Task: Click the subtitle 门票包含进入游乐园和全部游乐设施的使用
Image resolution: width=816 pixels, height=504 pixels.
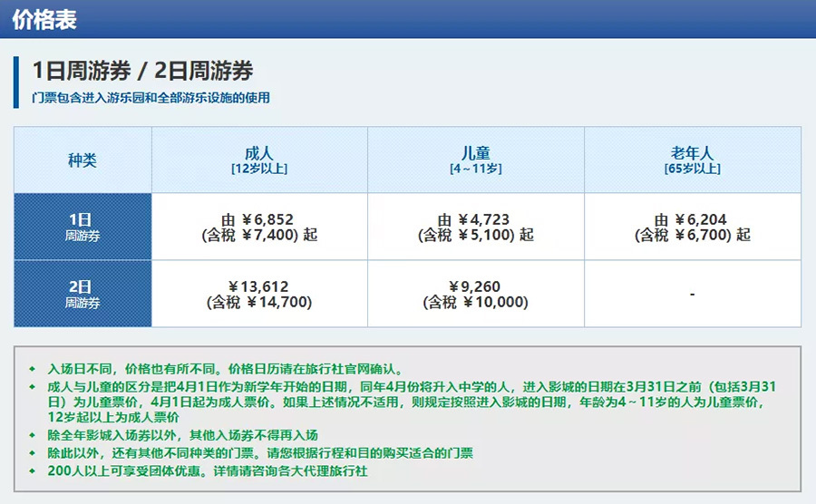Action: coord(151,97)
